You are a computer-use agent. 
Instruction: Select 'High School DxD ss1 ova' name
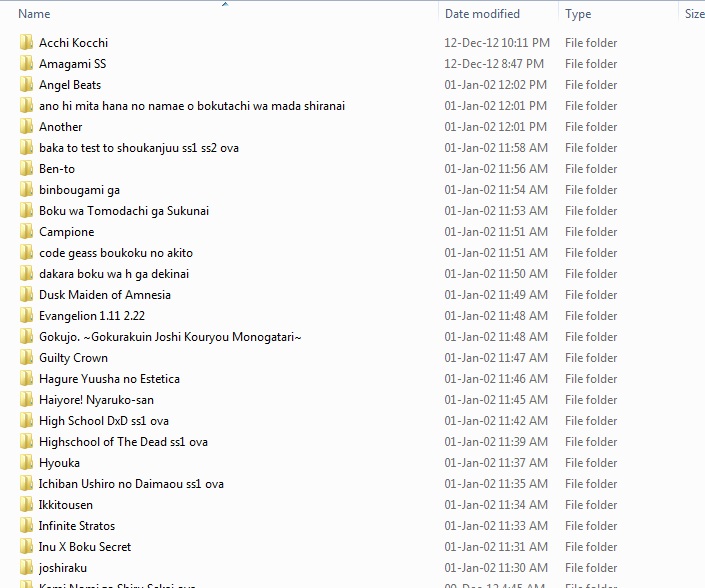pyautogui.click(x=104, y=421)
